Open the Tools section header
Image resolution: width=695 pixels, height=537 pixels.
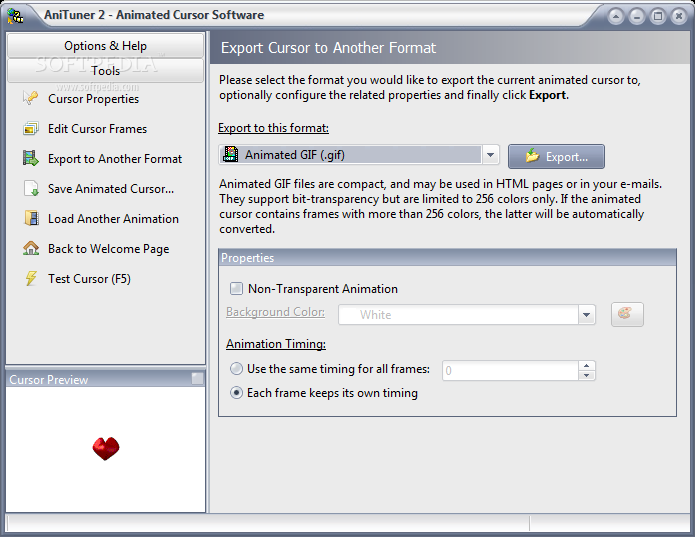pyautogui.click(x=105, y=70)
